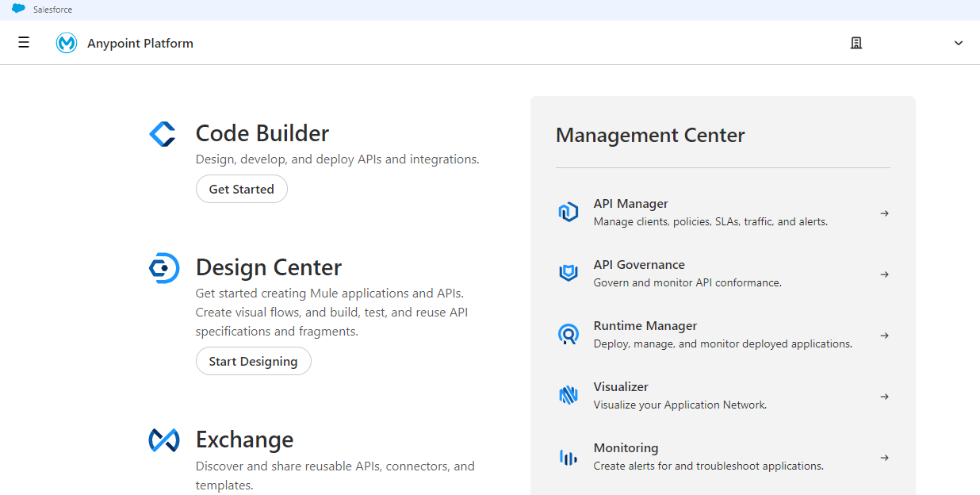Click the Get Started button
Image resolution: width=980 pixels, height=495 pixels.
(x=242, y=189)
